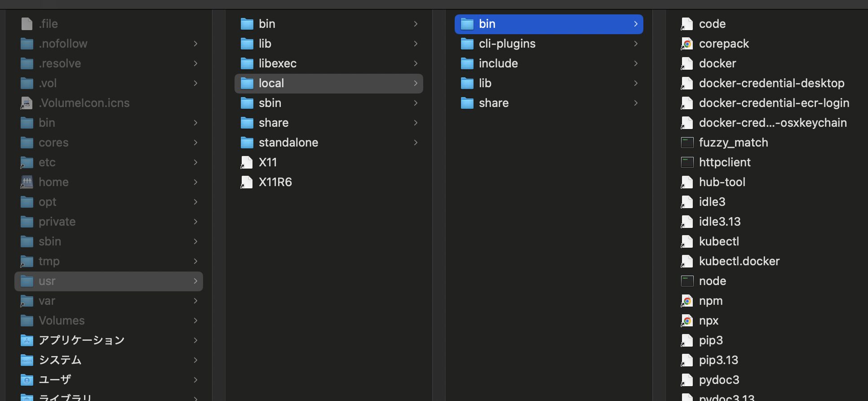Click the httpclient executable icon
Screen dimensions: 868x401
pos(687,162)
